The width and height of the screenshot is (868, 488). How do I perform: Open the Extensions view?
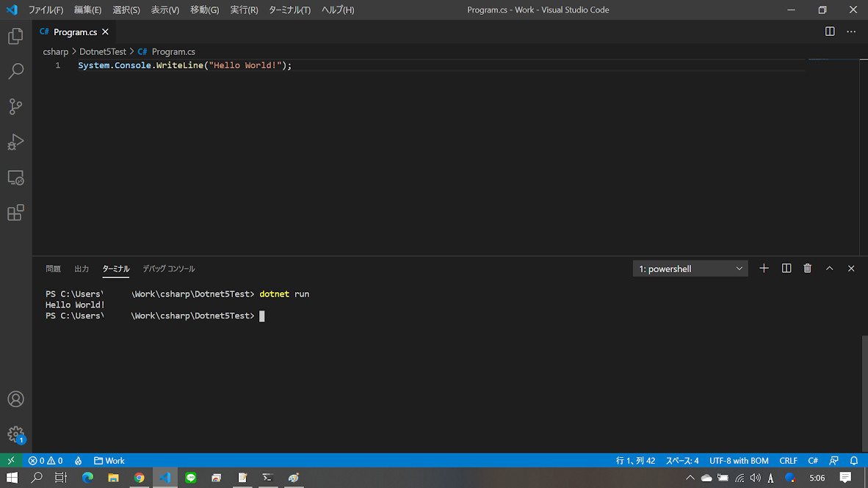tap(15, 212)
